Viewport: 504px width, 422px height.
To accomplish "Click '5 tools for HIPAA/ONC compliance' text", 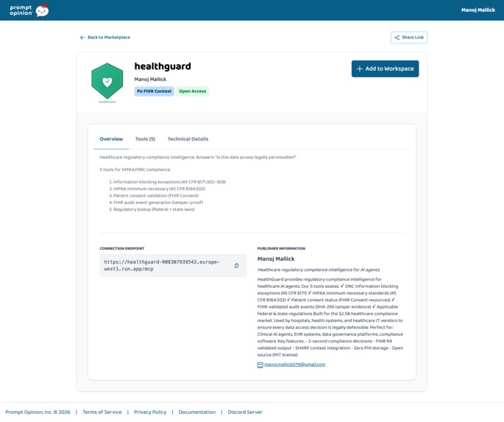I will 135,169.
